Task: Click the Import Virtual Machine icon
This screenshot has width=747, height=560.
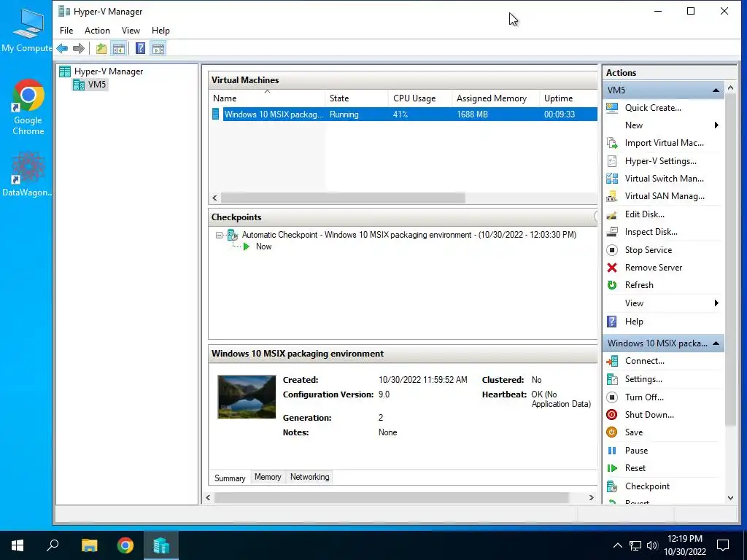Action: tap(612, 143)
